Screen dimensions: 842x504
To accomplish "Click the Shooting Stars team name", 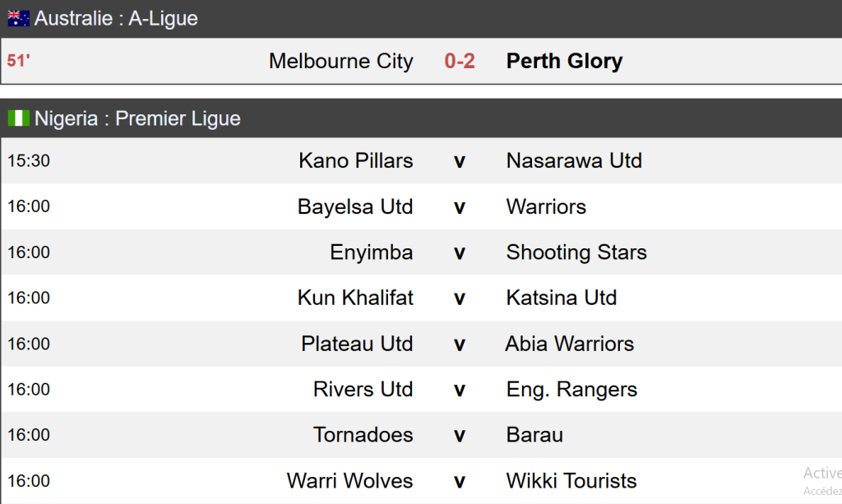I will click(x=576, y=252).
